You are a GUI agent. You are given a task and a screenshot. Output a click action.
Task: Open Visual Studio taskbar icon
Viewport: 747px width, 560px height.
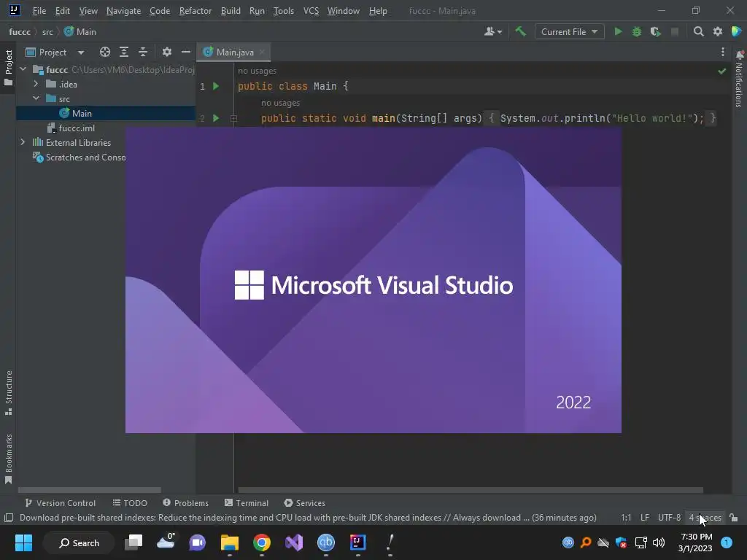294,542
